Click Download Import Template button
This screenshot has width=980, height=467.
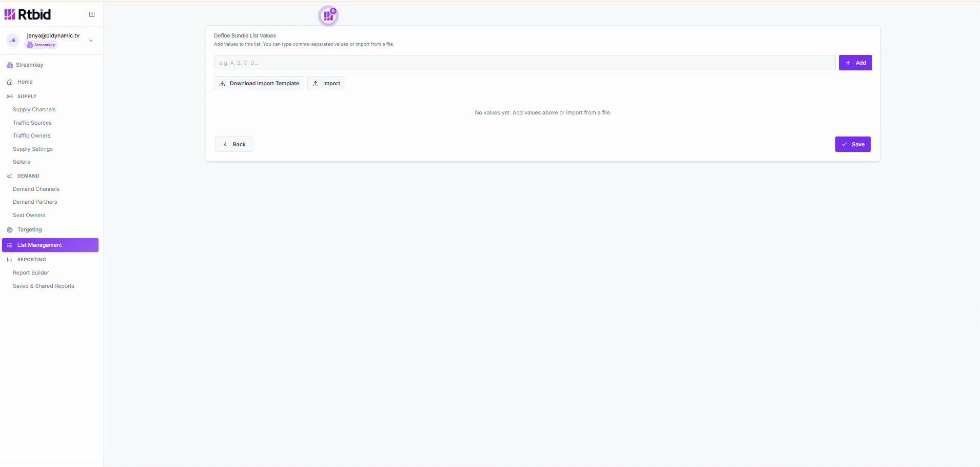[x=259, y=84]
